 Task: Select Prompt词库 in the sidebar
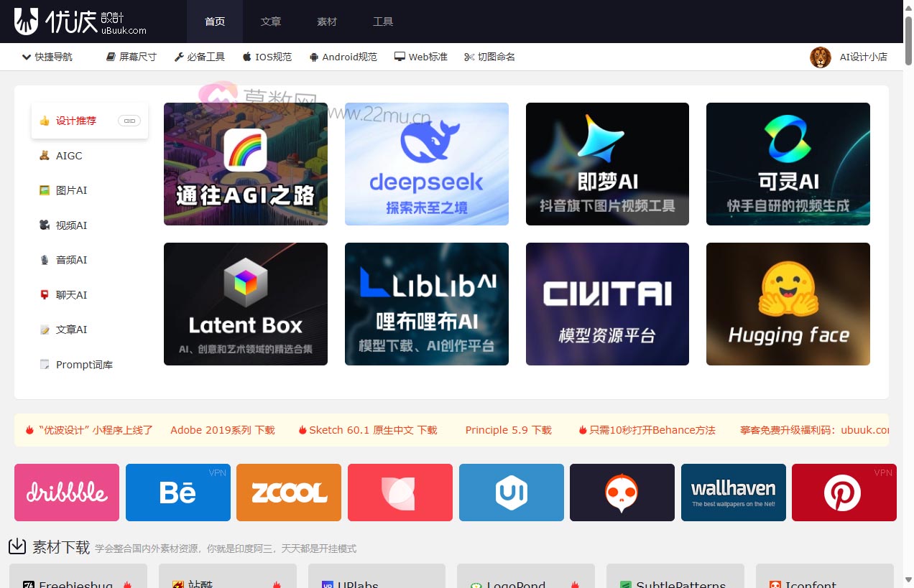[83, 365]
